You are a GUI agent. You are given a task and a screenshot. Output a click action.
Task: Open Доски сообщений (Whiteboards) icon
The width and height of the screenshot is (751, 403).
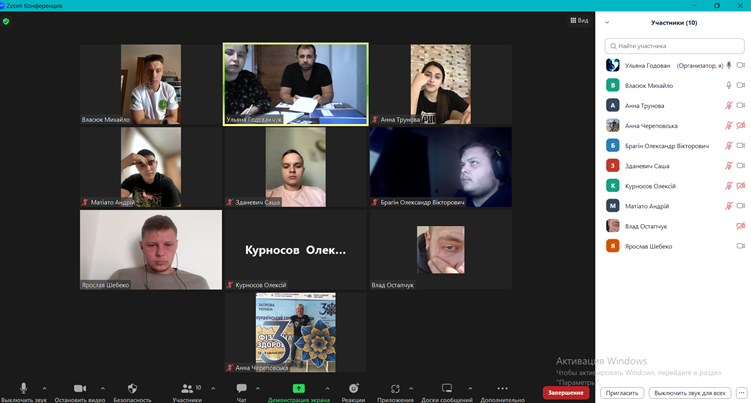pos(447,388)
